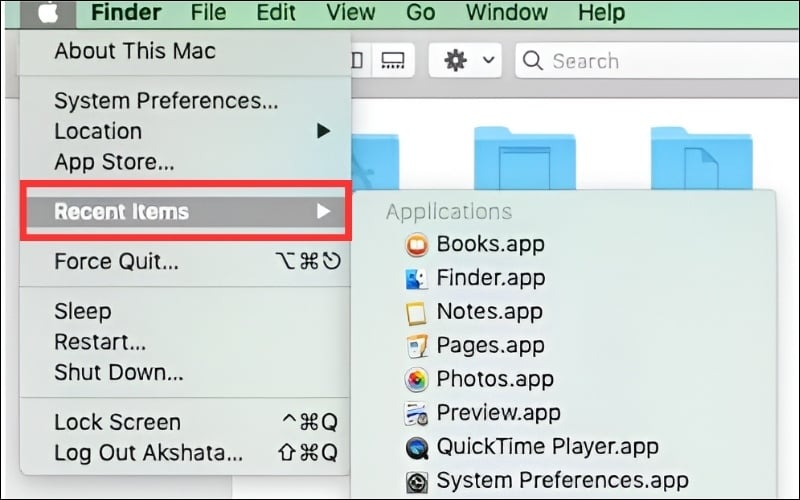This screenshot has height=500, width=800.
Task: Click the System Preferences.app icon
Action: pyautogui.click(x=417, y=482)
